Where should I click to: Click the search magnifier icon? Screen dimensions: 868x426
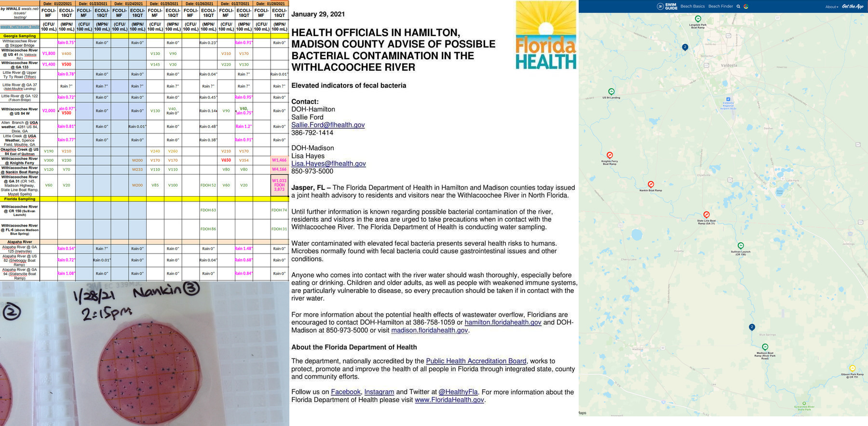point(738,6)
